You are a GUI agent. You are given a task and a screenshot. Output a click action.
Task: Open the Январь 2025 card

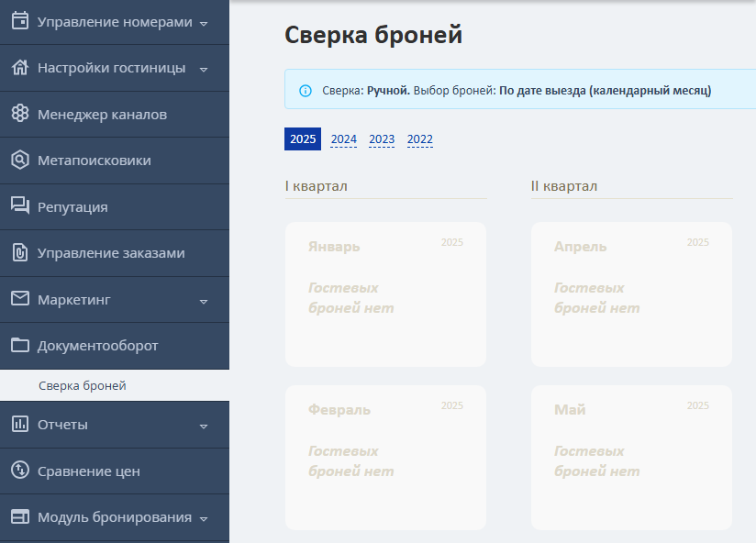[x=385, y=294]
